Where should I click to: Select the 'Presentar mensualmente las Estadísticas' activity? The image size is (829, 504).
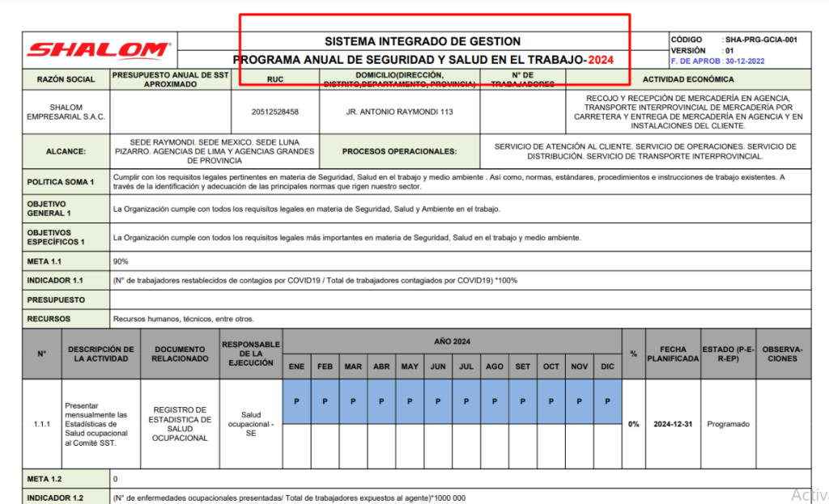coord(96,424)
